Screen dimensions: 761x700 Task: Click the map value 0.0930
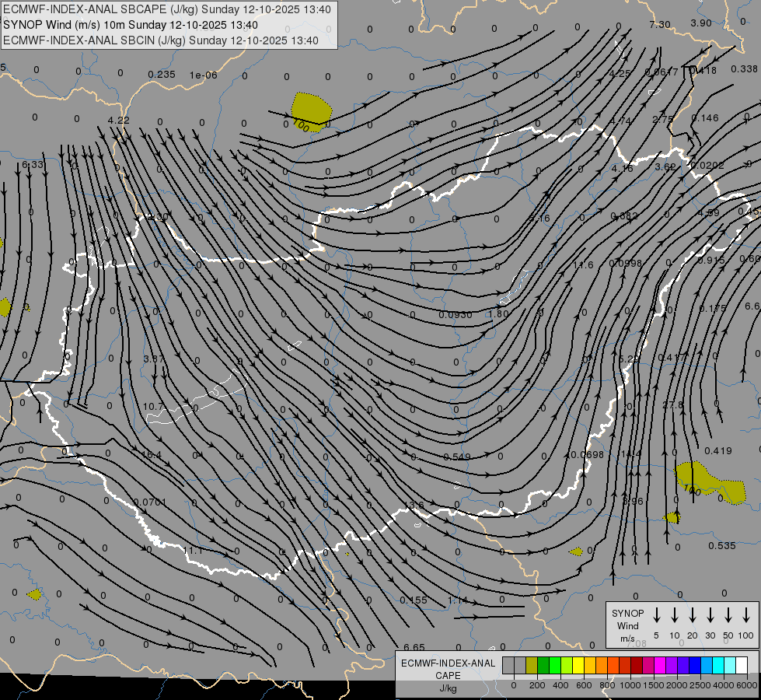[x=456, y=315]
